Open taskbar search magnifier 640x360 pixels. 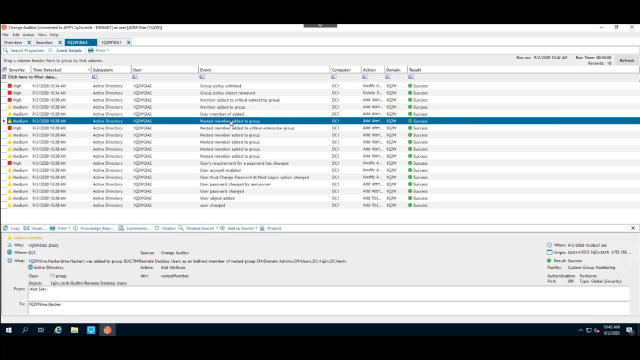[25, 330]
